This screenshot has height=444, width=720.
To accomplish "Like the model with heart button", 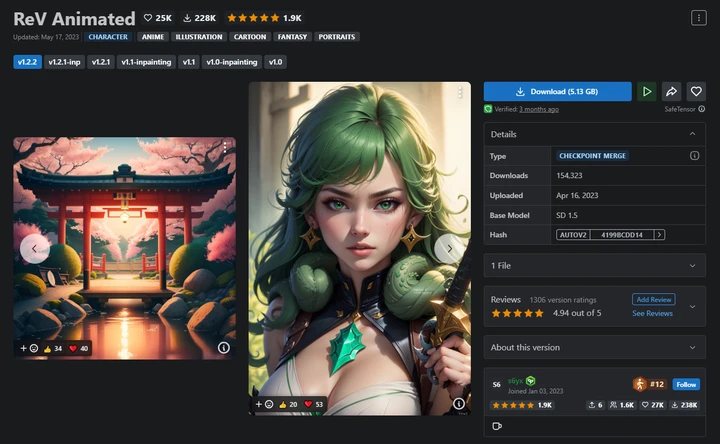I will (x=696, y=91).
